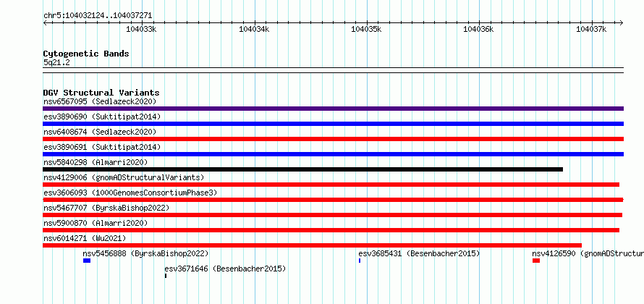644x304 pixels.
Task: Click the nsv6567095 purple variant bar
Action: click(x=333, y=109)
